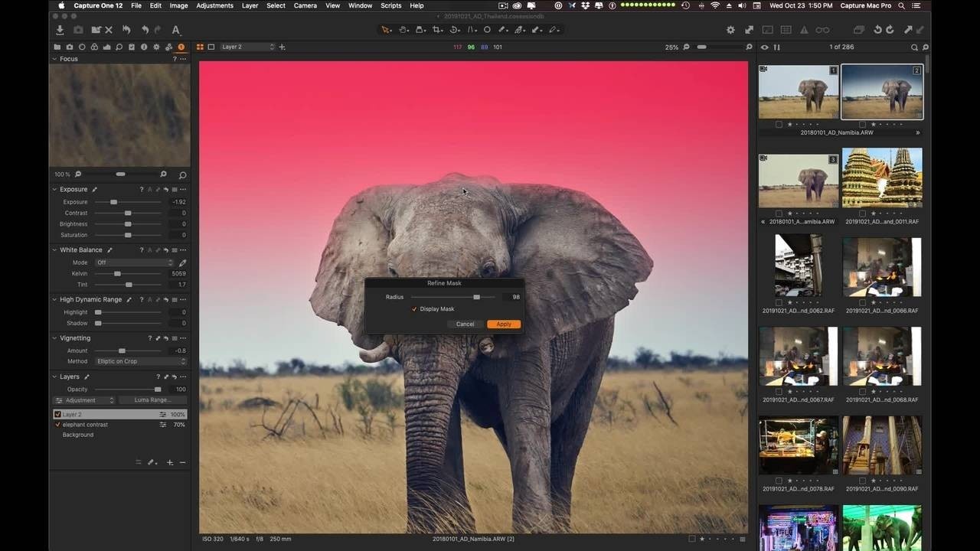This screenshot has width=980, height=551.
Task: Open the Layer menu
Action: pyautogui.click(x=250, y=5)
